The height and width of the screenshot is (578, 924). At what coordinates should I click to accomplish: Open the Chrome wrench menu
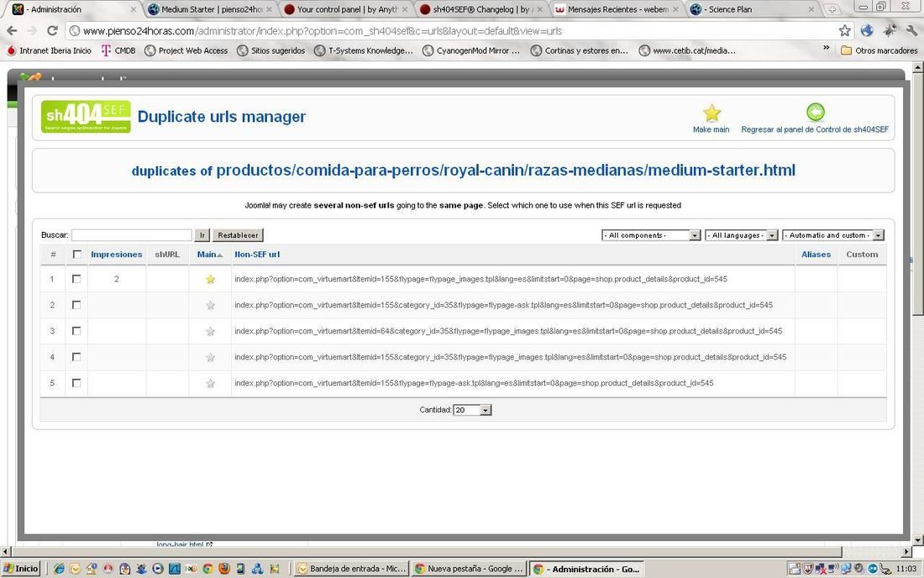[911, 30]
